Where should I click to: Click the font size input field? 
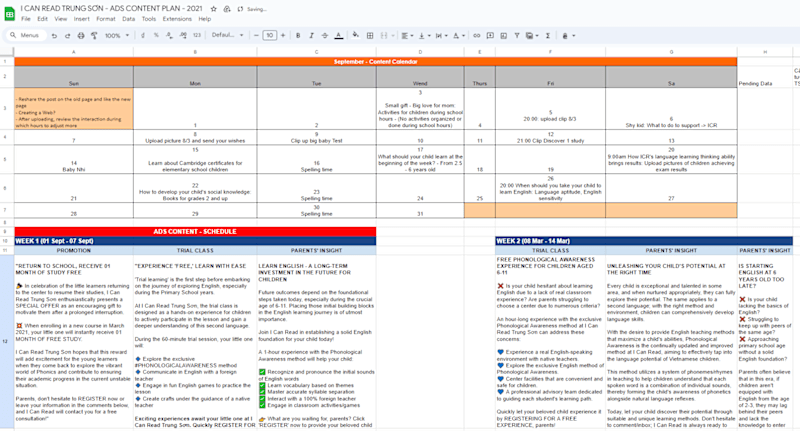click(x=269, y=35)
